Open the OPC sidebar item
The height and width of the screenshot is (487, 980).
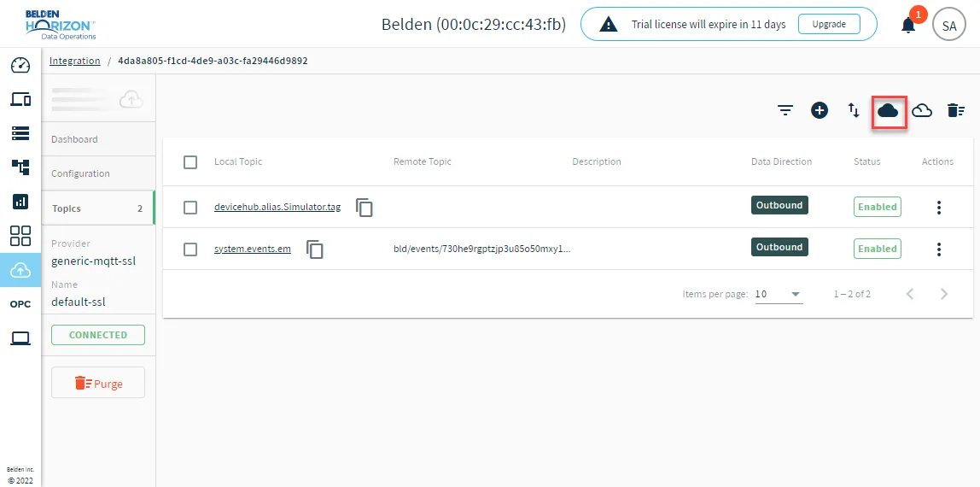pyautogui.click(x=20, y=304)
